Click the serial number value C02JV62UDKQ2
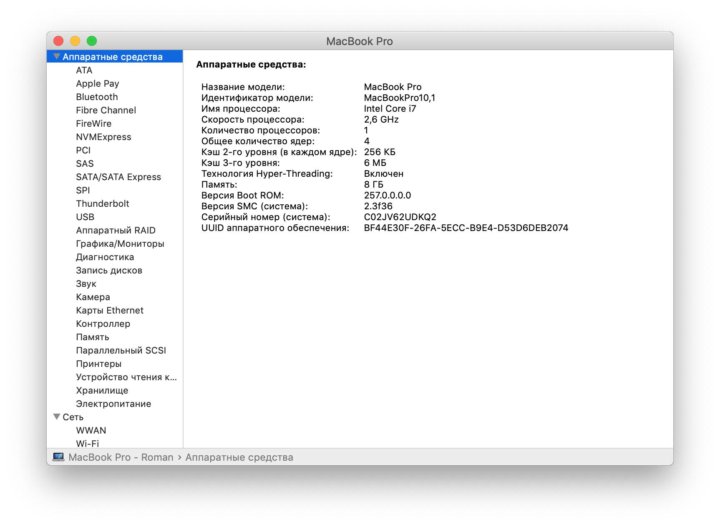The width and height of the screenshot is (720, 527). pyautogui.click(x=400, y=217)
